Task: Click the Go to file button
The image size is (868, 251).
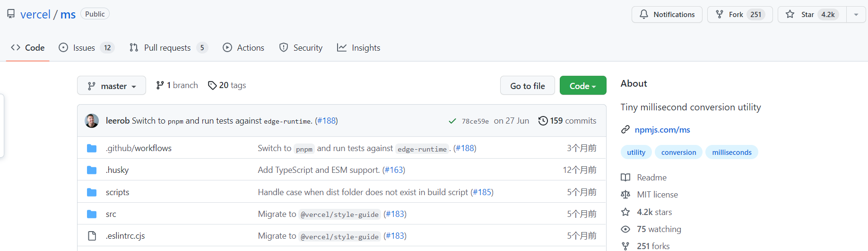Action: click(528, 86)
